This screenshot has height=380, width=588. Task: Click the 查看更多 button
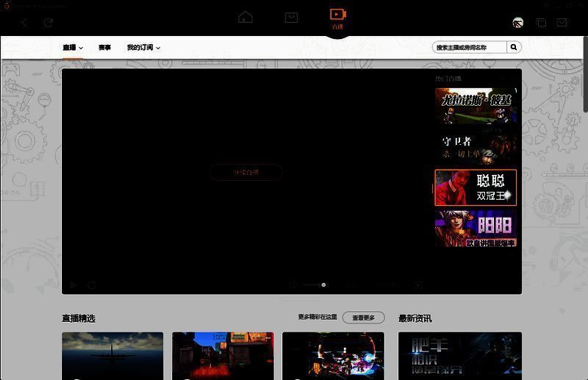click(363, 318)
